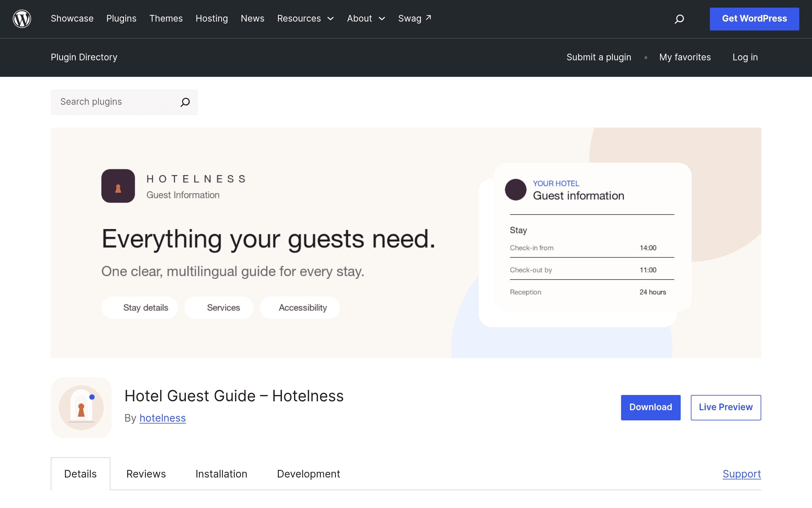
Task: Click the search plugins magnifier icon
Action: (x=185, y=102)
